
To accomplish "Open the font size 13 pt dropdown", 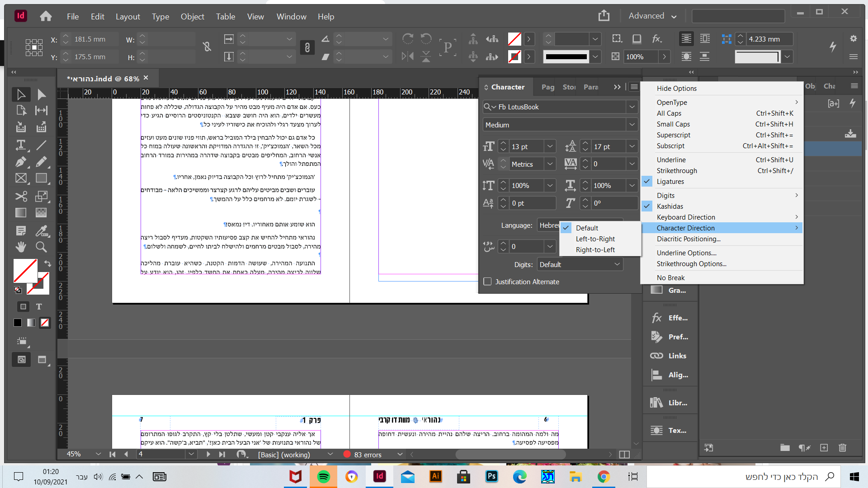I will (x=550, y=146).
